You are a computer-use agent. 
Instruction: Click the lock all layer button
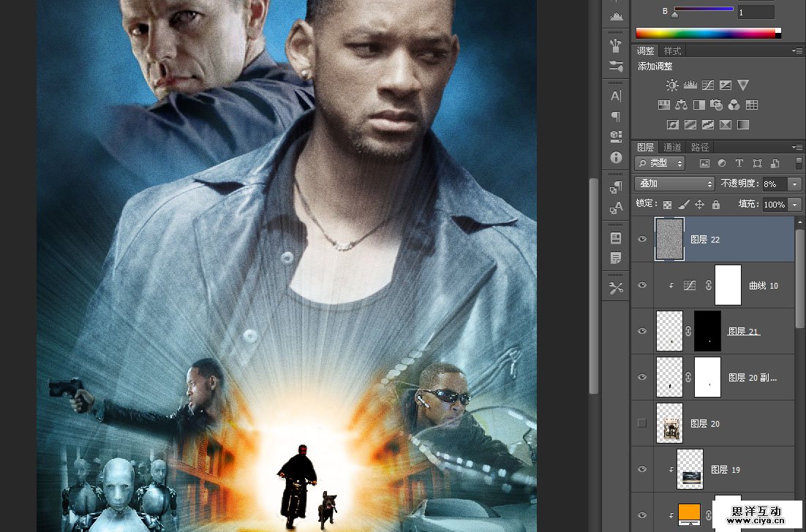[716, 205]
